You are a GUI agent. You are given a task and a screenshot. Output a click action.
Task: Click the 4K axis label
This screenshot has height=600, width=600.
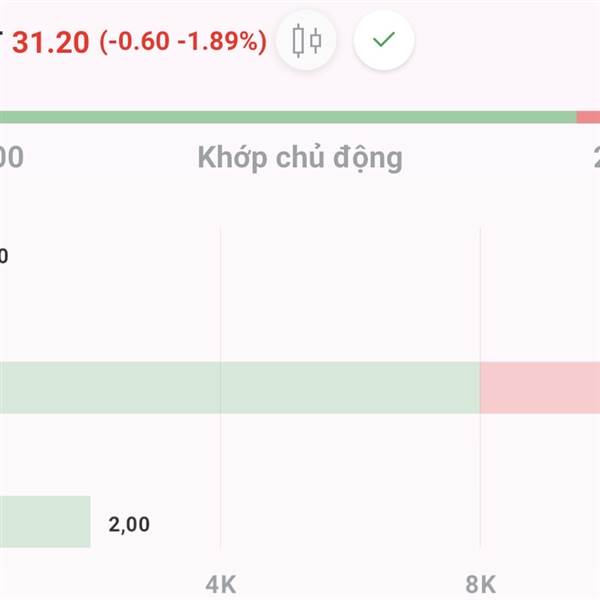[x=221, y=585]
